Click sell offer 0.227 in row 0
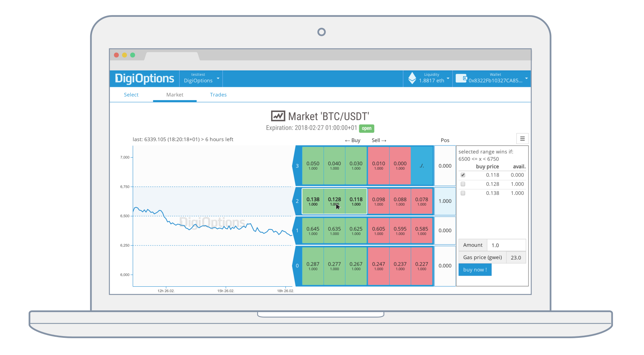The image size is (644, 355). point(422,266)
